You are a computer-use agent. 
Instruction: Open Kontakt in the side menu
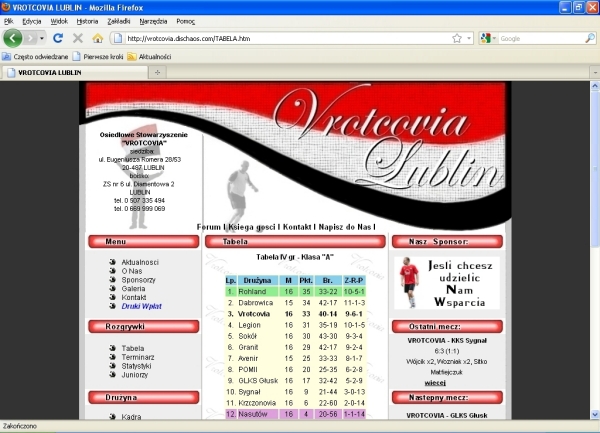[134, 298]
